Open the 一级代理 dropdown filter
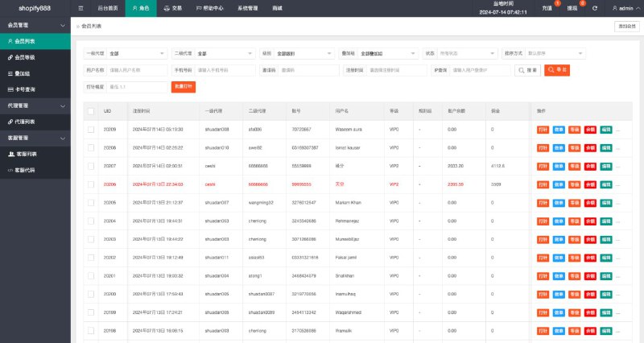The image size is (644, 343). 137,53
